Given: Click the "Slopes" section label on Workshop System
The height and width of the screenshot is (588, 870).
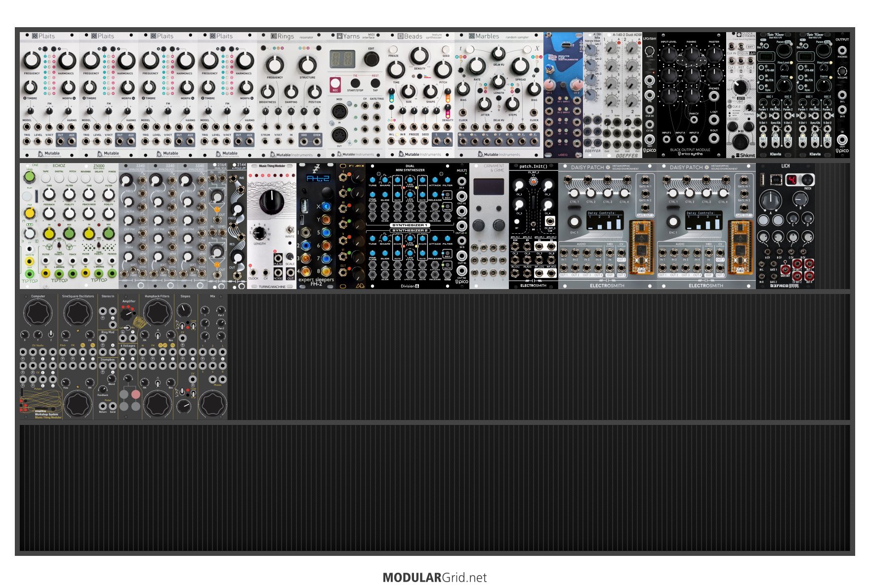Looking at the screenshot, I should click(185, 296).
